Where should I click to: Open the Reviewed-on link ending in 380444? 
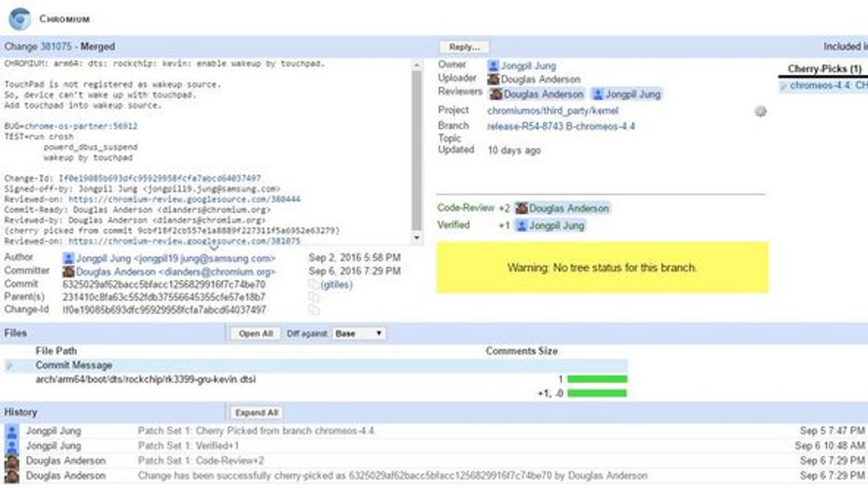click(x=184, y=200)
